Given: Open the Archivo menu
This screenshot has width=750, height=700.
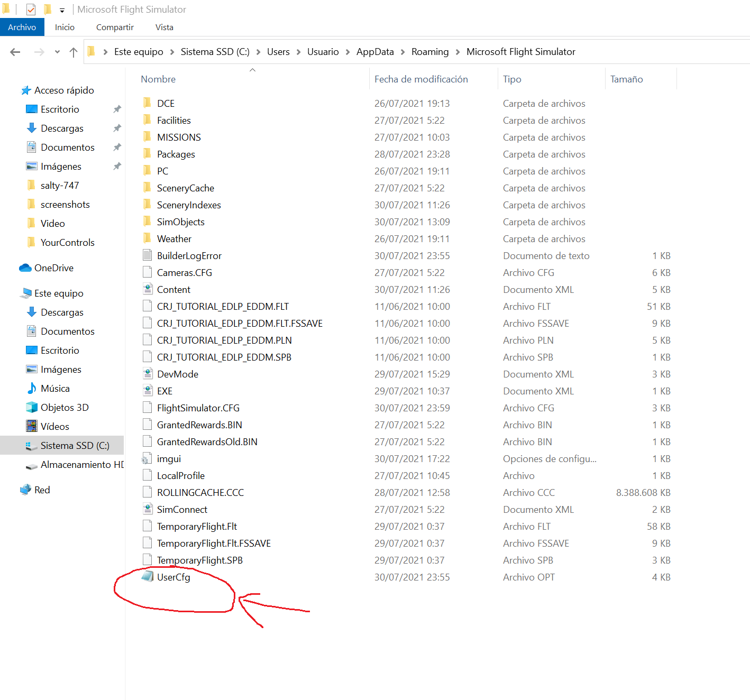Looking at the screenshot, I should tap(22, 27).
